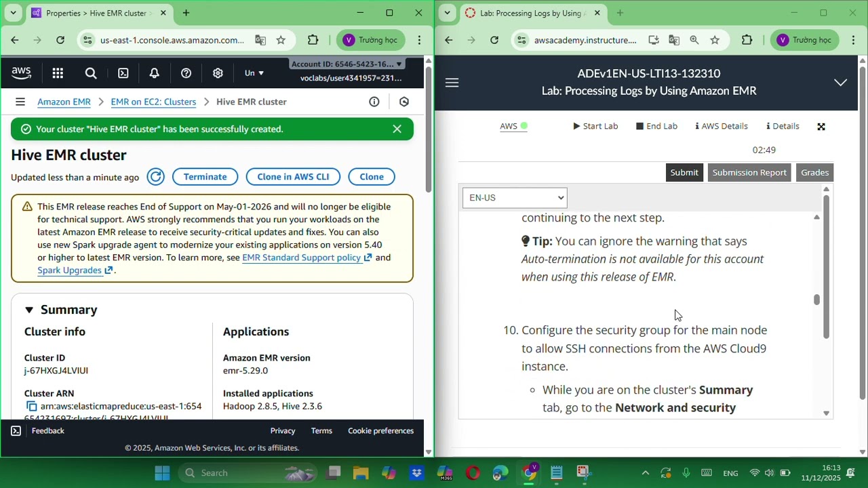868x488 pixels.
Task: Reload the AWS Academy lab page
Action: (494, 40)
